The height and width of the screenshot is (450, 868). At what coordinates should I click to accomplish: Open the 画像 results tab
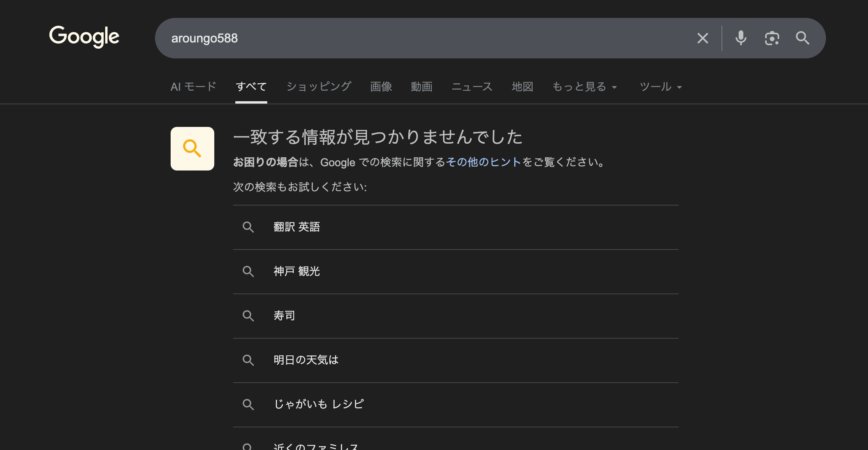coord(381,86)
